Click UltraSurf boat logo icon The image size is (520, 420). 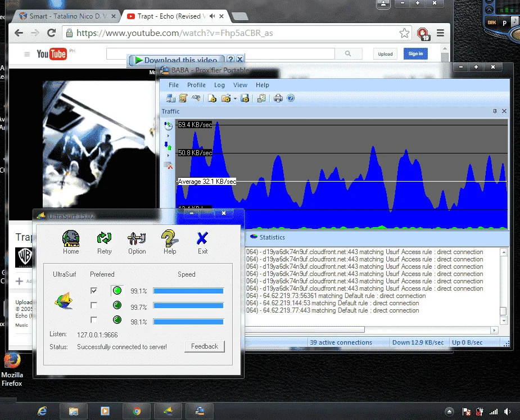click(64, 301)
